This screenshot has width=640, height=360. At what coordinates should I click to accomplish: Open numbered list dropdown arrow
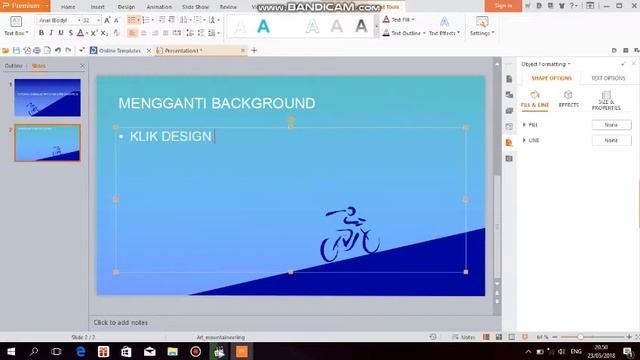(x=153, y=20)
